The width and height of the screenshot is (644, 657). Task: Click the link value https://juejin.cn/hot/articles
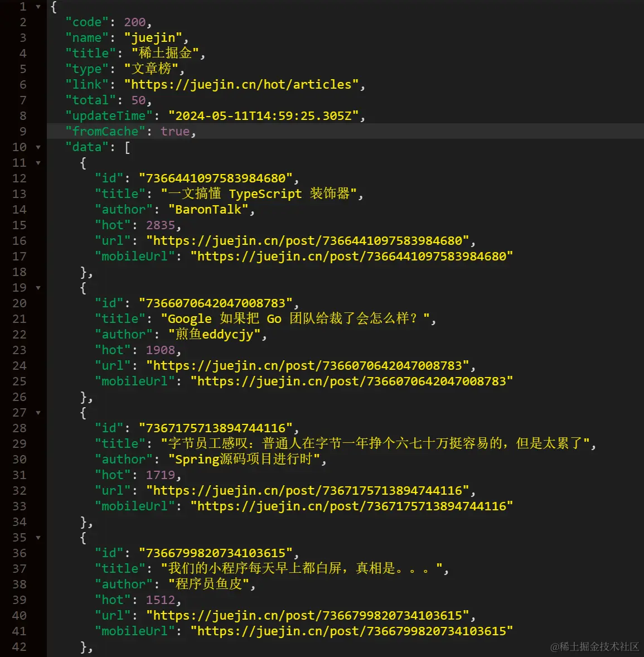[241, 85]
